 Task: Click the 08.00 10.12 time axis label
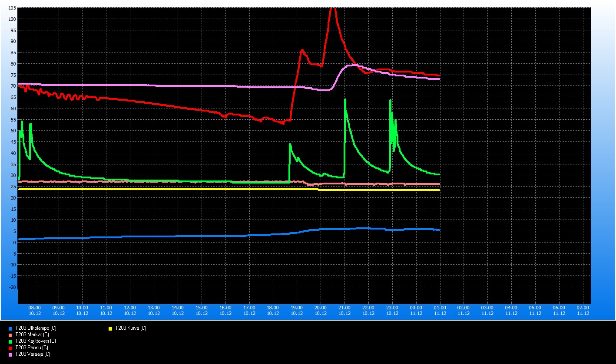[35, 310]
